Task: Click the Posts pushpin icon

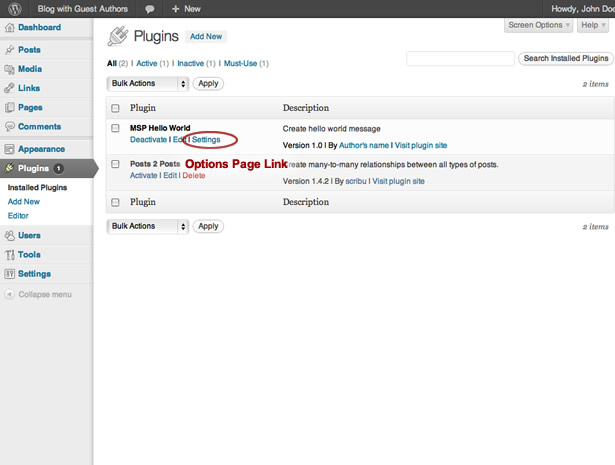Action: 9,50
